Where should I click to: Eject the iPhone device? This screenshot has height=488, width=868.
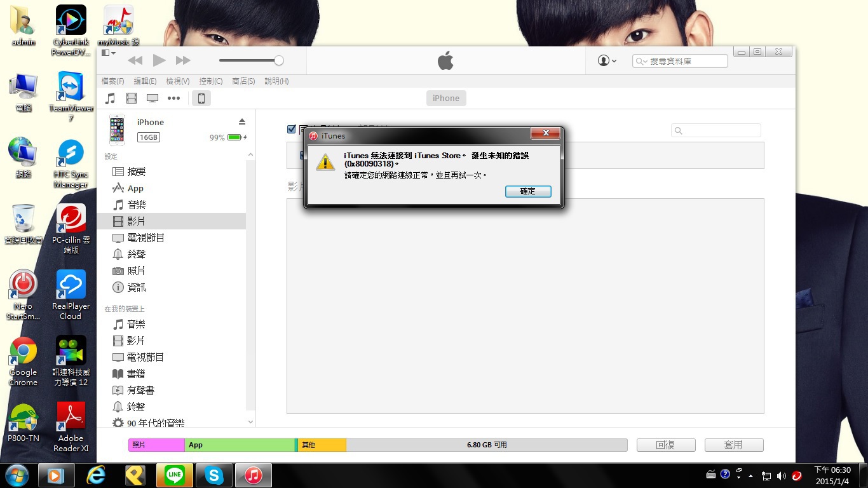pyautogui.click(x=242, y=121)
